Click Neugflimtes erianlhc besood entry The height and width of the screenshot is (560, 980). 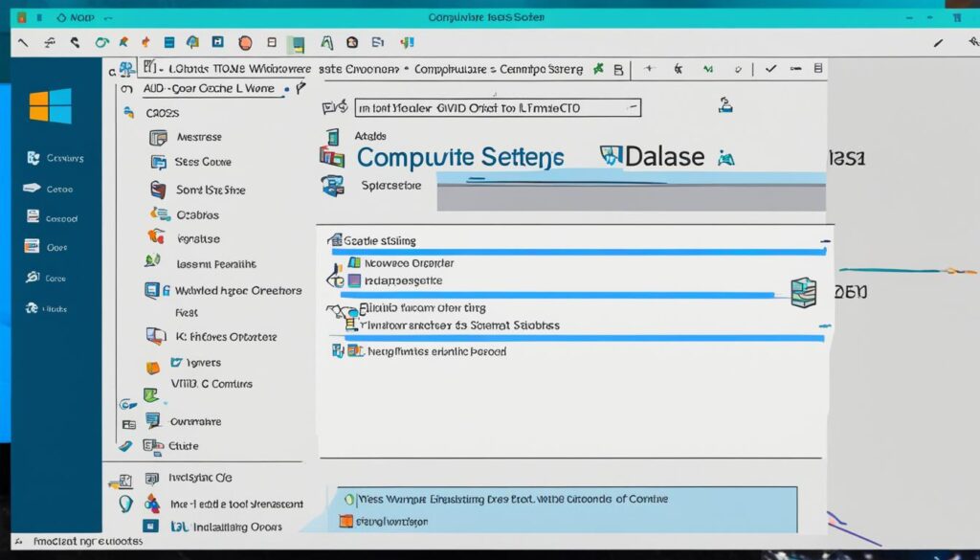pyautogui.click(x=436, y=351)
